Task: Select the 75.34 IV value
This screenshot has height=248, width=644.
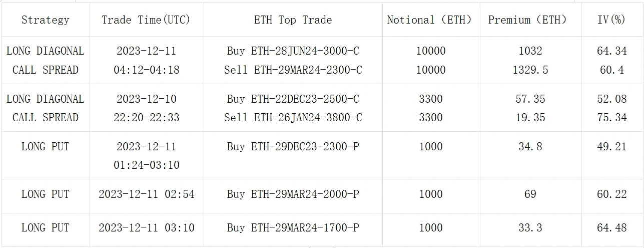Action: click(x=611, y=118)
